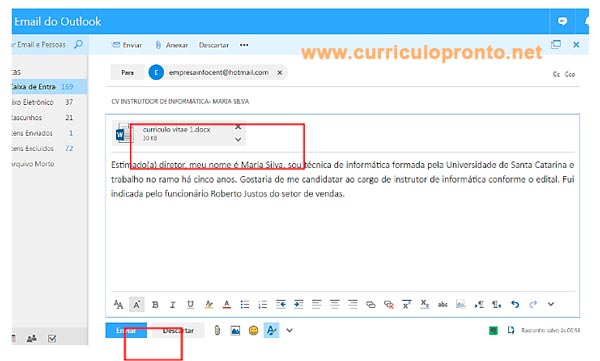This screenshot has width=600, height=361.
Task: Insert a hyperlink
Action: pyautogui.click(x=370, y=304)
